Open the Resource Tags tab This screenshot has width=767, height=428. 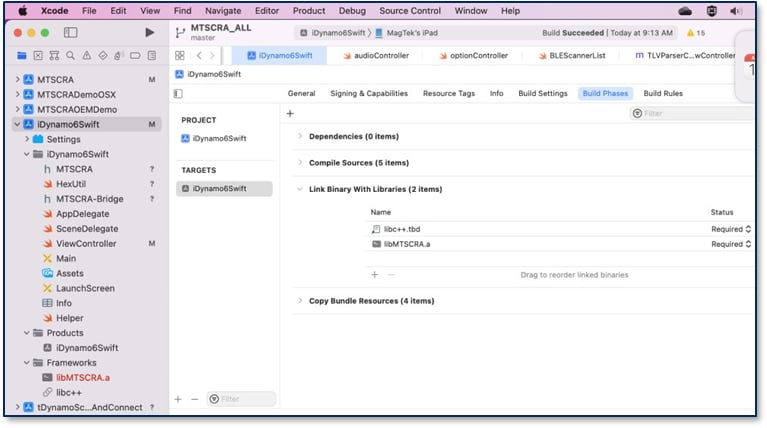(449, 93)
